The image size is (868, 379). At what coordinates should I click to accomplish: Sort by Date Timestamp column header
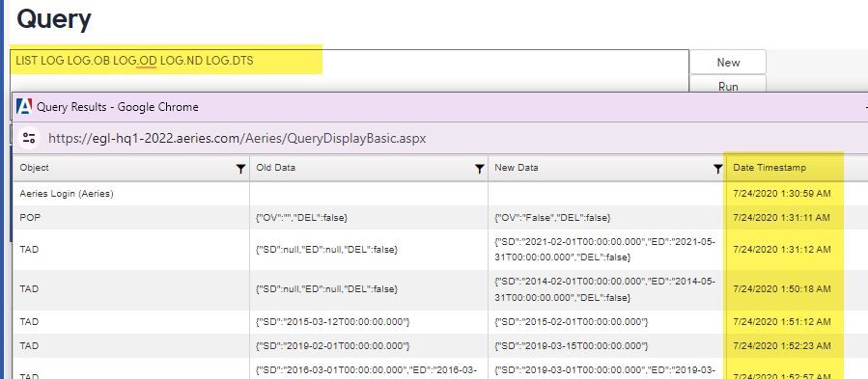(x=770, y=168)
